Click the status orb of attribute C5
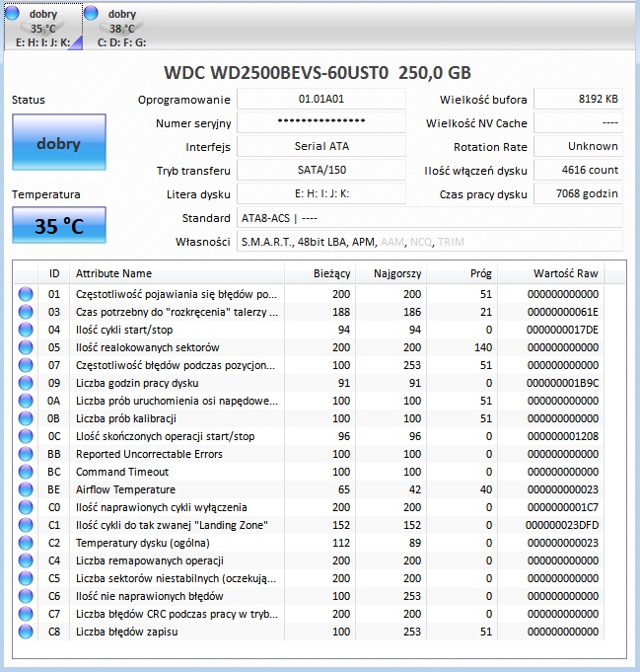Screen dimensions: 640x672 pos(26,578)
